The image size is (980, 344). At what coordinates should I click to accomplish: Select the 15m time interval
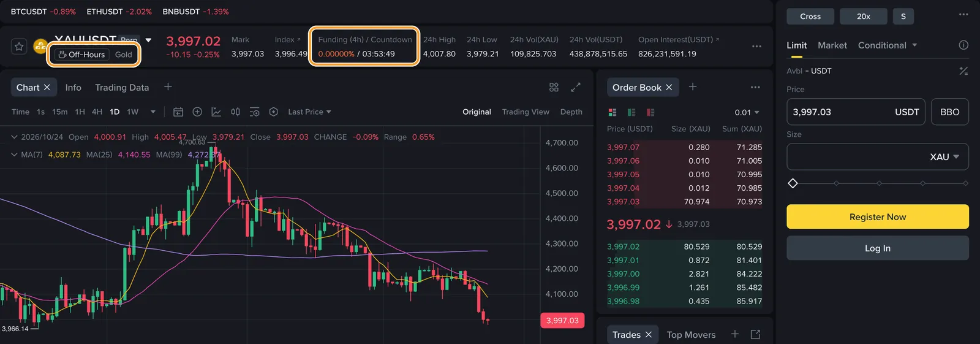coord(60,112)
